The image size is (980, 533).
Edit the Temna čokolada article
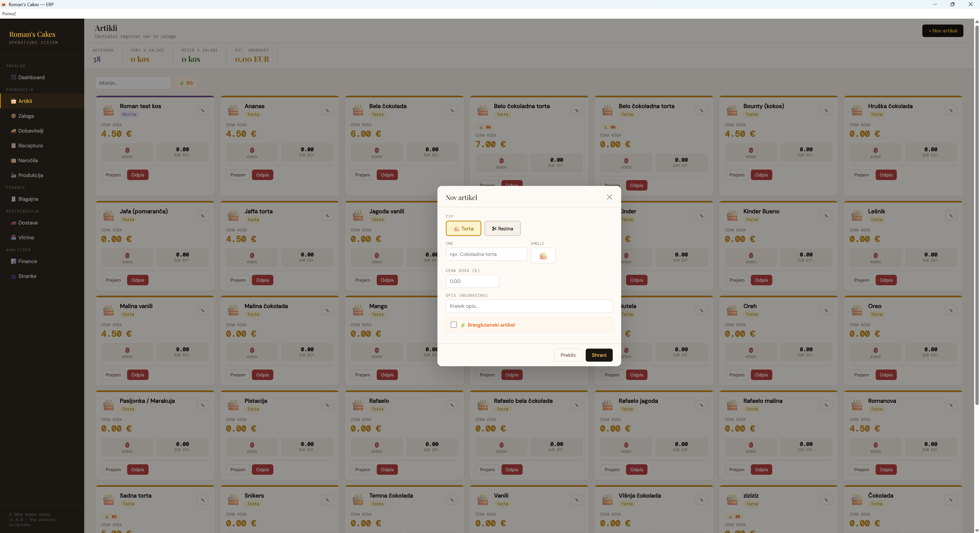coord(452,500)
